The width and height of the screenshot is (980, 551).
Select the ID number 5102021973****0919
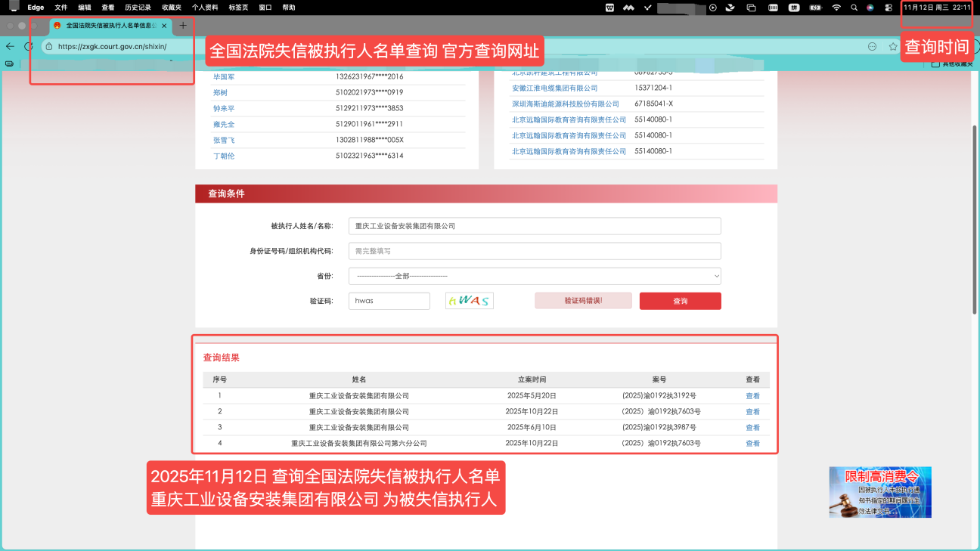370,93
